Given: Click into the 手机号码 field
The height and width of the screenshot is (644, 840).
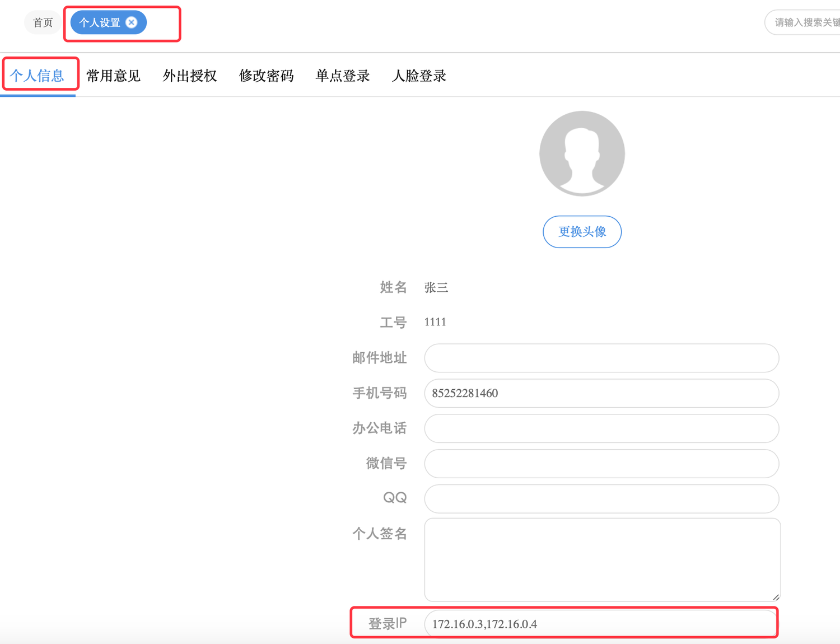Looking at the screenshot, I should click(601, 393).
